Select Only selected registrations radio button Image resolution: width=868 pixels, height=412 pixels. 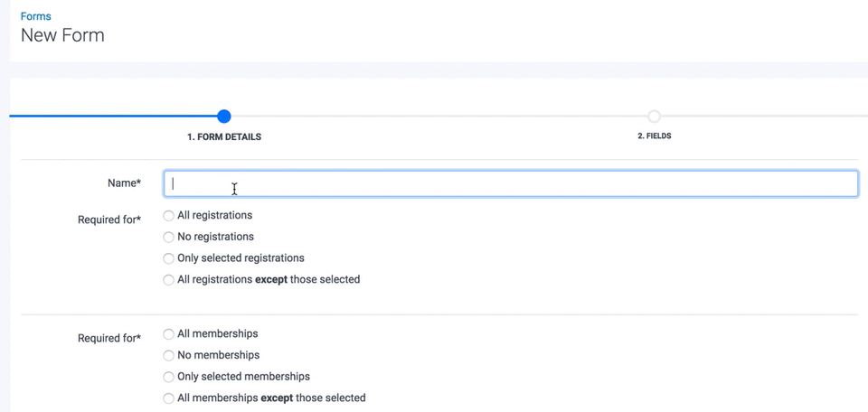click(169, 258)
